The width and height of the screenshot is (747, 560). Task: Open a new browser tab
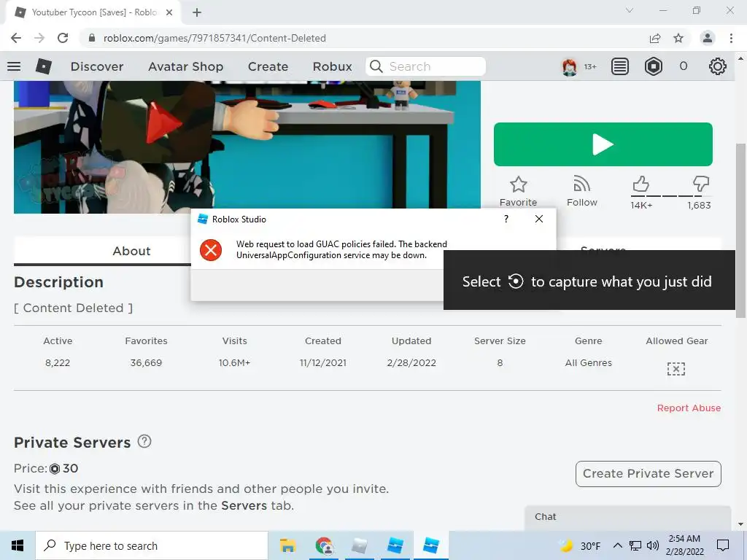[197, 12]
